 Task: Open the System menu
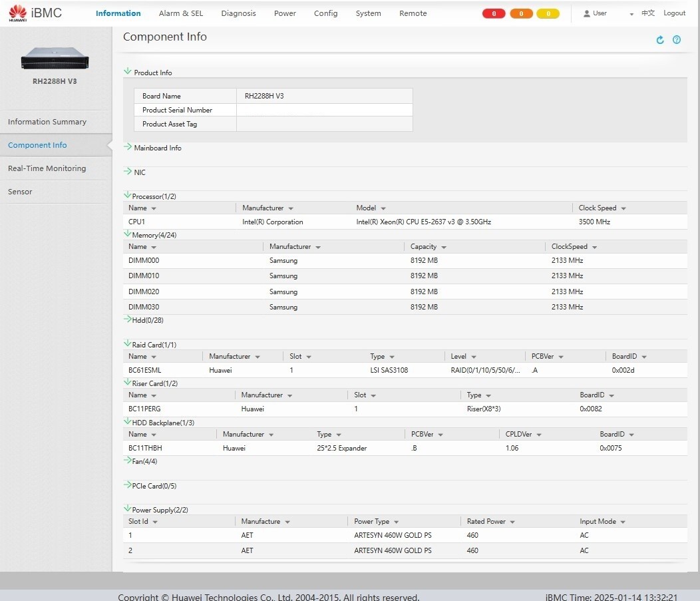pyautogui.click(x=369, y=13)
